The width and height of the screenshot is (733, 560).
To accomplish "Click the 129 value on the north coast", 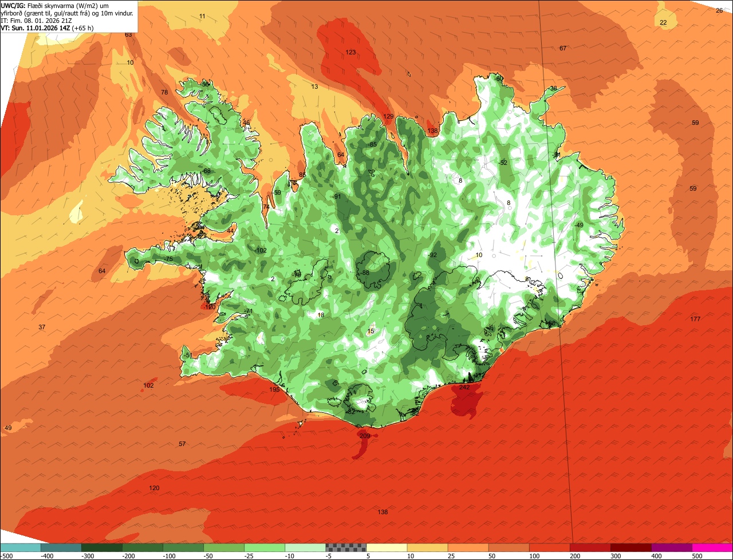I will 388,116.
